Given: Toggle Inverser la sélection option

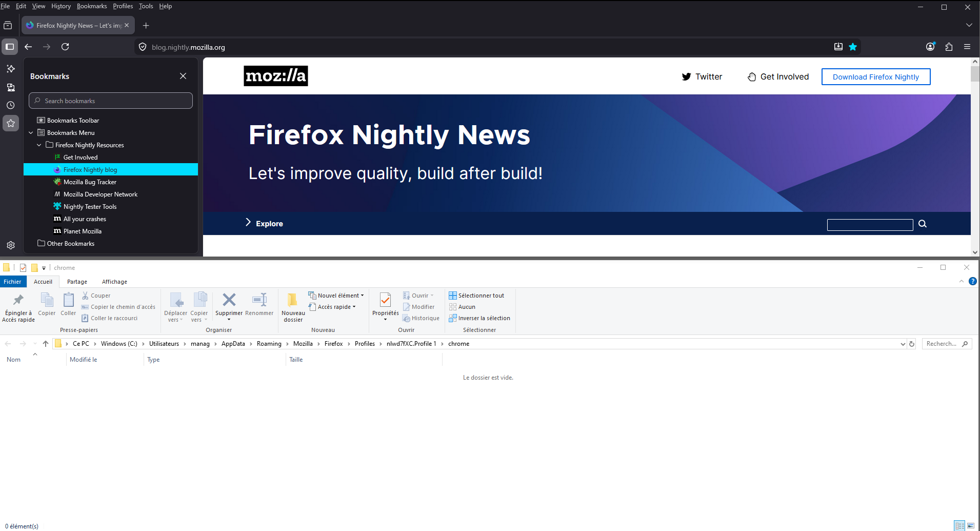Looking at the screenshot, I should (479, 318).
